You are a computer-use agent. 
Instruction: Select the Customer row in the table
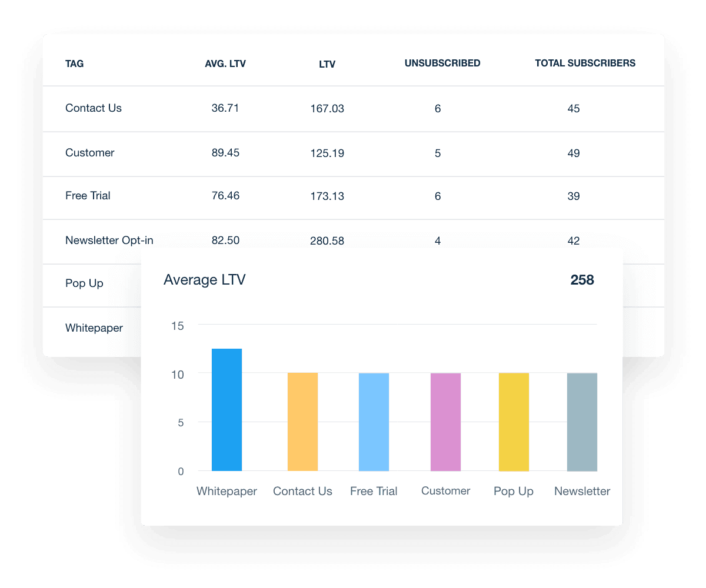pyautogui.click(x=89, y=153)
